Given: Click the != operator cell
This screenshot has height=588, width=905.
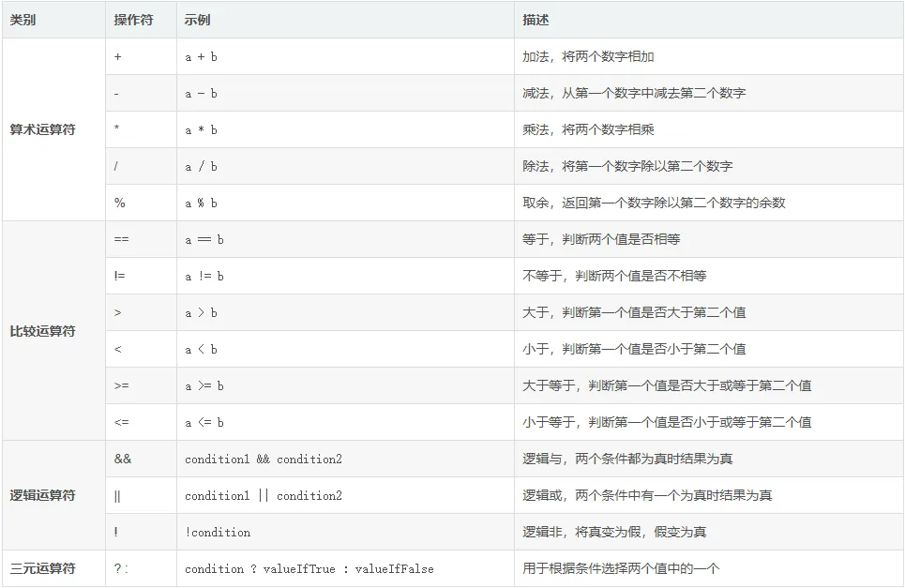Looking at the screenshot, I should [119, 277].
